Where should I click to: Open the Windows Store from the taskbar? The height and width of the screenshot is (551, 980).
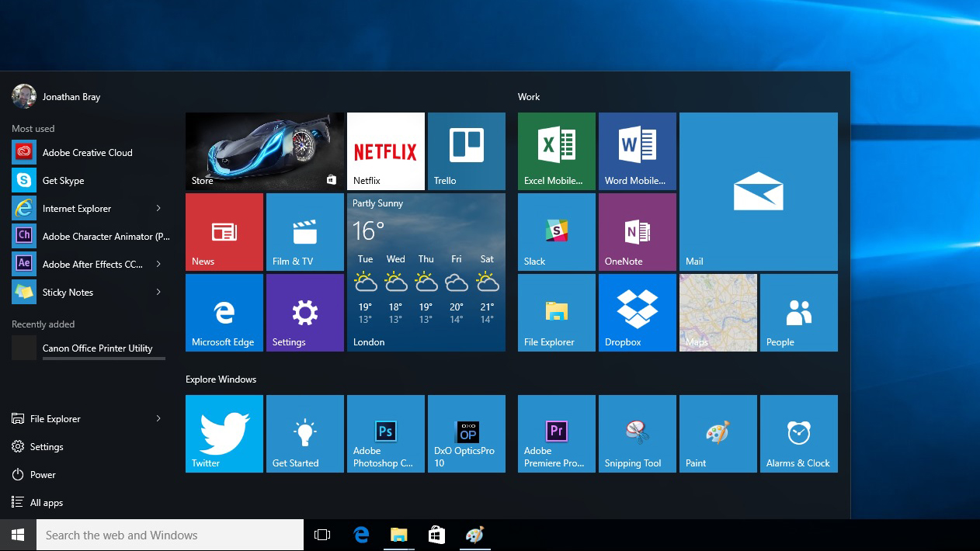coord(436,535)
